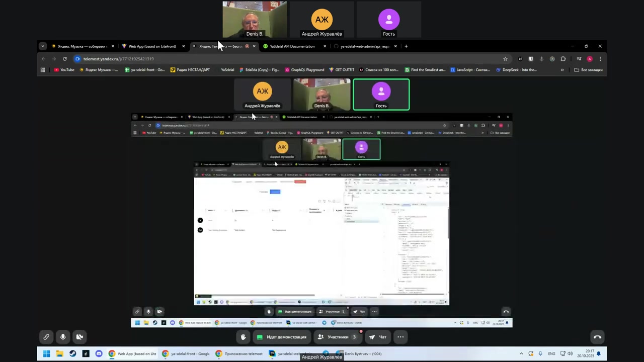Viewport: 644px width, 362px height.
Task: Select the Гость participant tile at top
Action: (x=388, y=20)
